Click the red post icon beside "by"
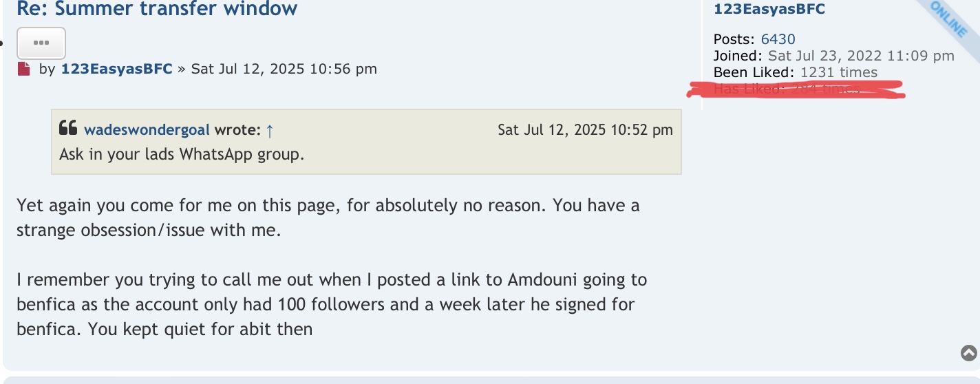The width and height of the screenshot is (980, 384). pyautogui.click(x=24, y=69)
